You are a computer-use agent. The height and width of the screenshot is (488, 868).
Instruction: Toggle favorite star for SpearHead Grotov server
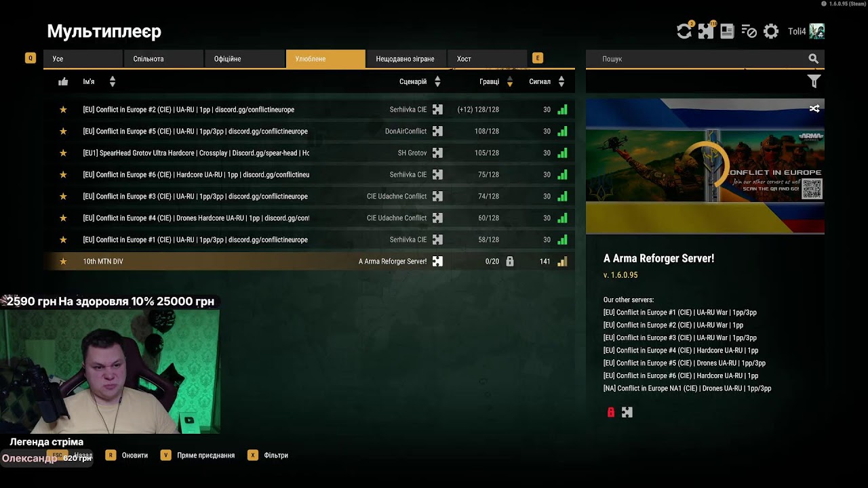pos(63,153)
